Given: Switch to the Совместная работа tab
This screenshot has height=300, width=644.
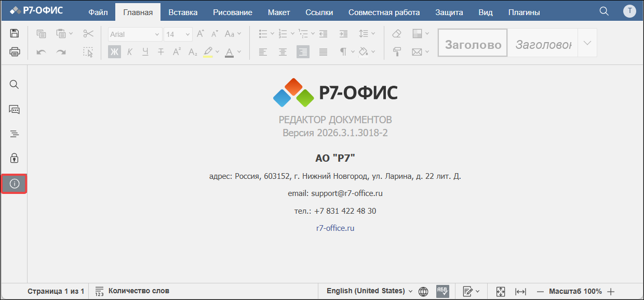Looking at the screenshot, I should click(384, 12).
